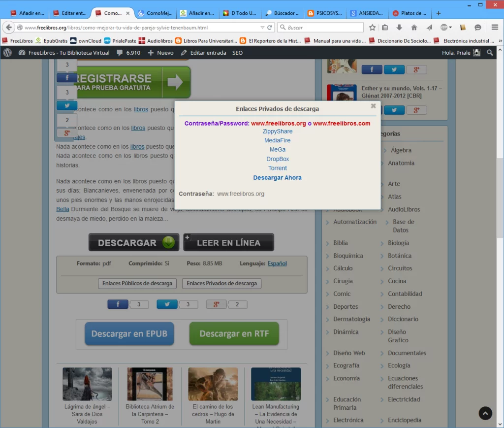The image size is (504, 428).
Task: Click the green Descargar en RTF button
Action: 234,334
